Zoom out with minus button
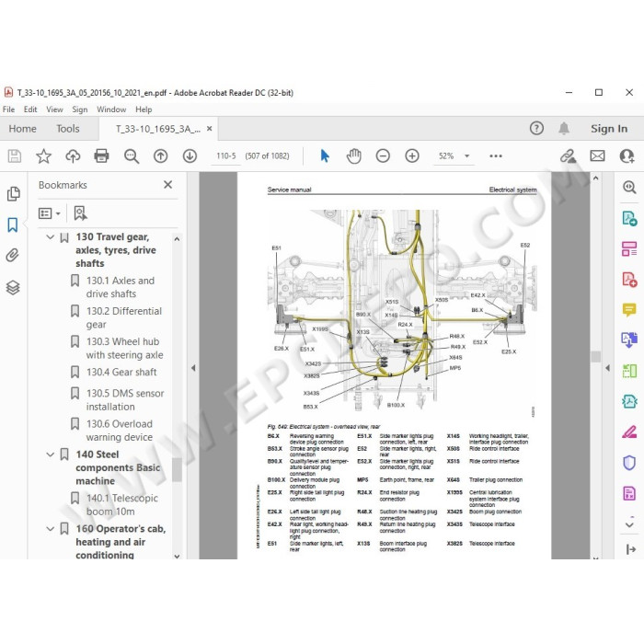This screenshot has width=644, height=644. (383, 156)
